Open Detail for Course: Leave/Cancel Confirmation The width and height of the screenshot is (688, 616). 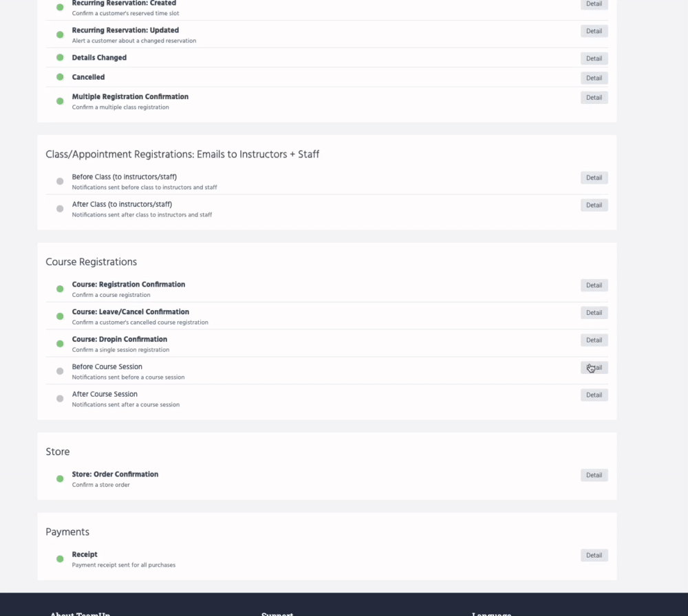click(594, 313)
